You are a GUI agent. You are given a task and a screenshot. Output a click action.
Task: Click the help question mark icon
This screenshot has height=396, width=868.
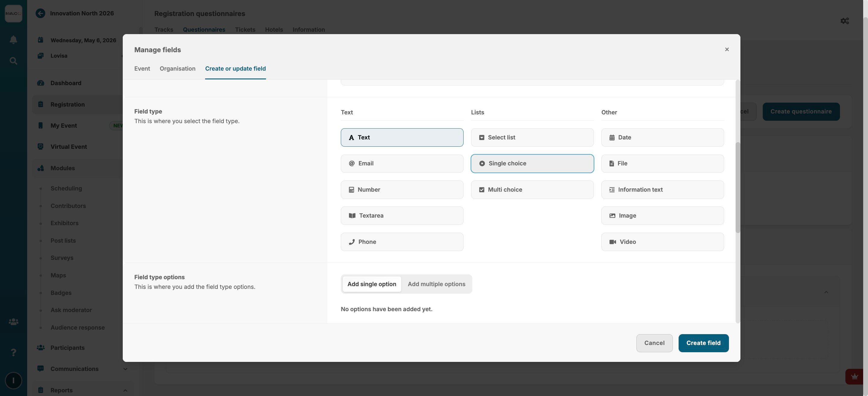tap(13, 352)
